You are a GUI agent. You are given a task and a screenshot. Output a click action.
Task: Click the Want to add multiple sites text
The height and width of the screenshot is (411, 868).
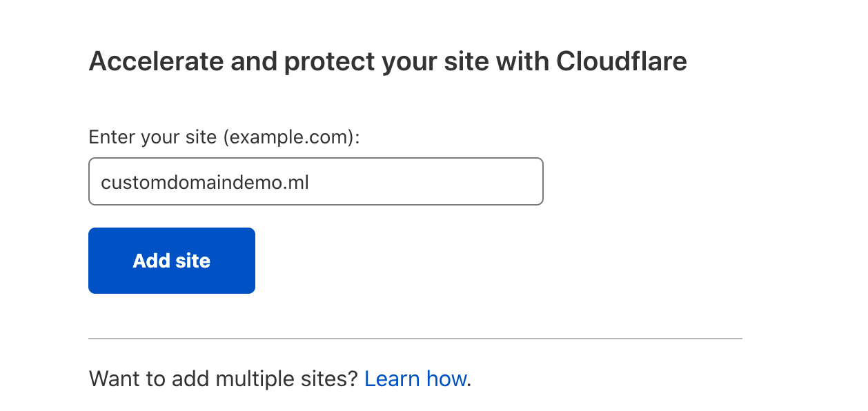(224, 379)
